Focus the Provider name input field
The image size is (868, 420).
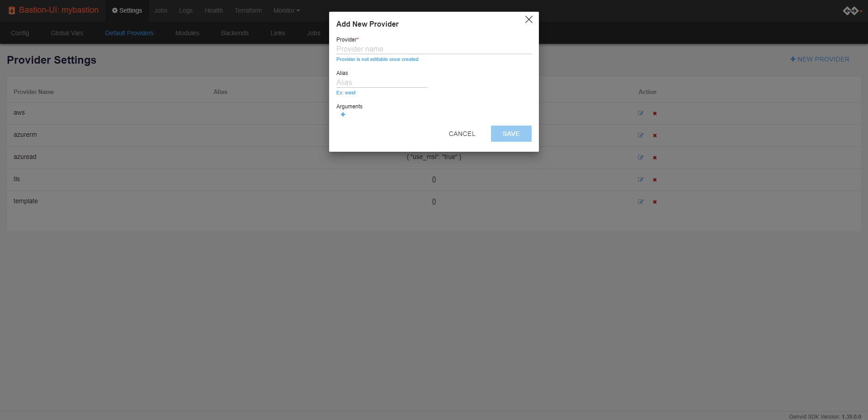(434, 49)
